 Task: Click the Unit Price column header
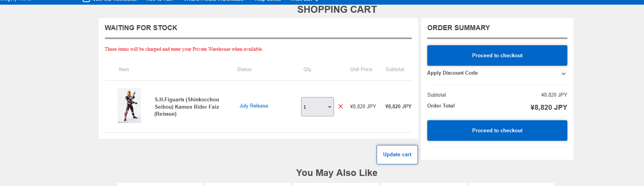click(x=361, y=70)
